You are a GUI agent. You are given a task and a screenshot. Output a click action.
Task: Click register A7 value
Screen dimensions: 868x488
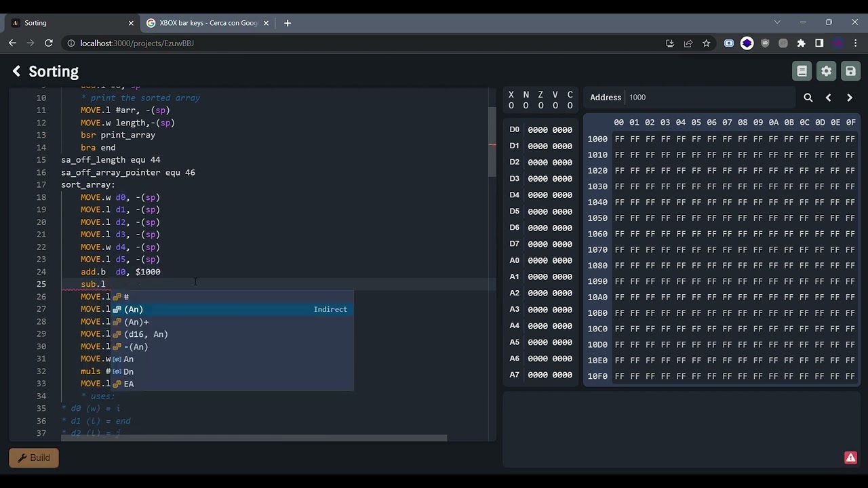(550, 375)
